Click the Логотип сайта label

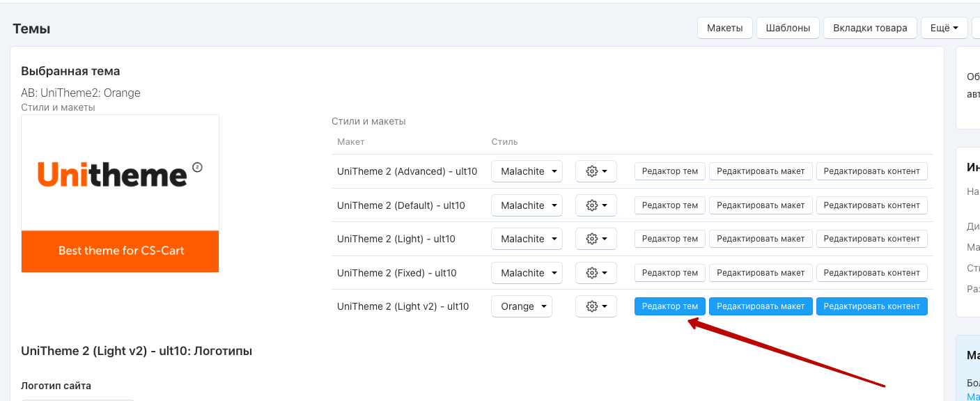56,386
